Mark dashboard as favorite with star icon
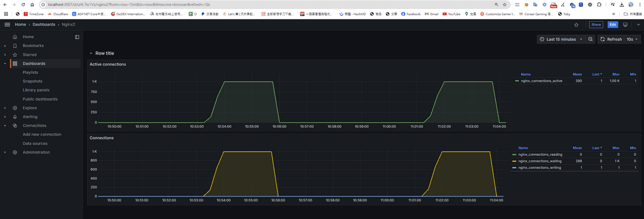The image size is (644, 219). click(576, 25)
